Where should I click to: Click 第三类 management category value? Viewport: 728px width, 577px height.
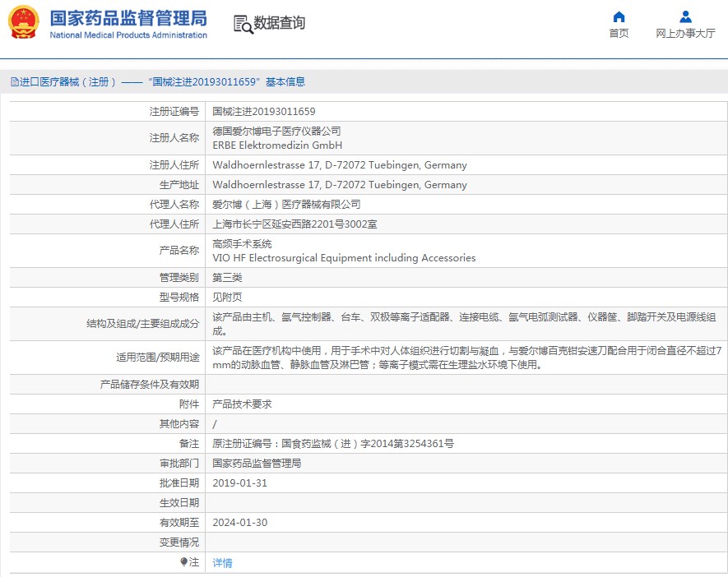[227, 277]
